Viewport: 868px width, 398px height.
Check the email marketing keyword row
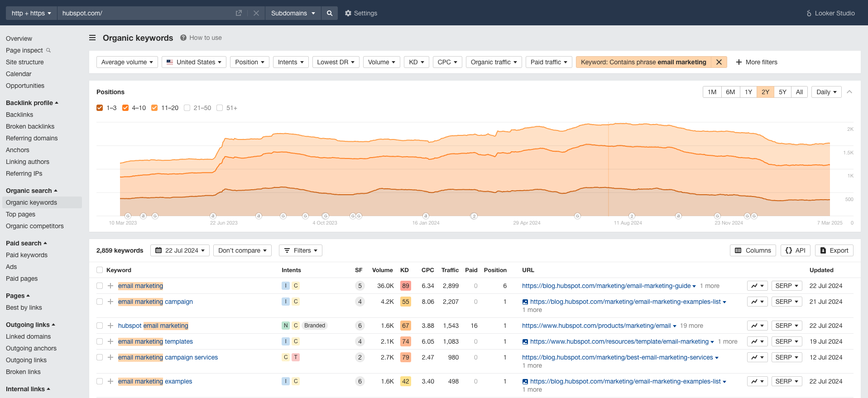click(100, 286)
